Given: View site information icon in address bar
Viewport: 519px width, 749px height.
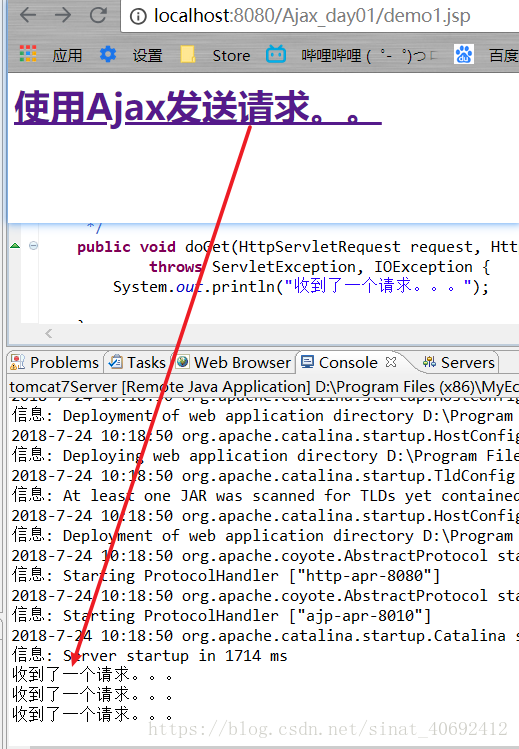Looking at the screenshot, I should (138, 17).
